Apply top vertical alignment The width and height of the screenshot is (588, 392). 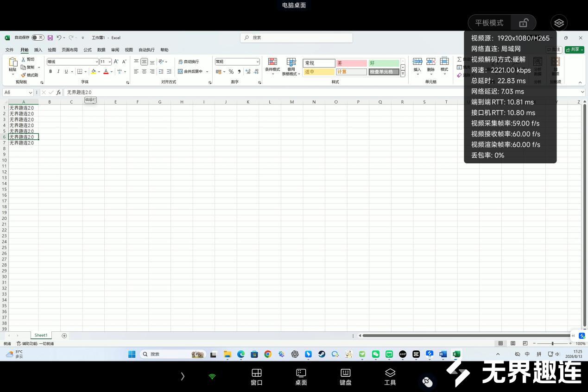pyautogui.click(x=136, y=62)
